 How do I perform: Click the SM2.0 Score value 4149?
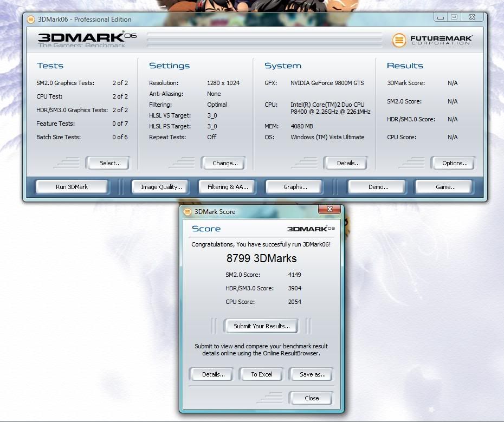click(294, 275)
